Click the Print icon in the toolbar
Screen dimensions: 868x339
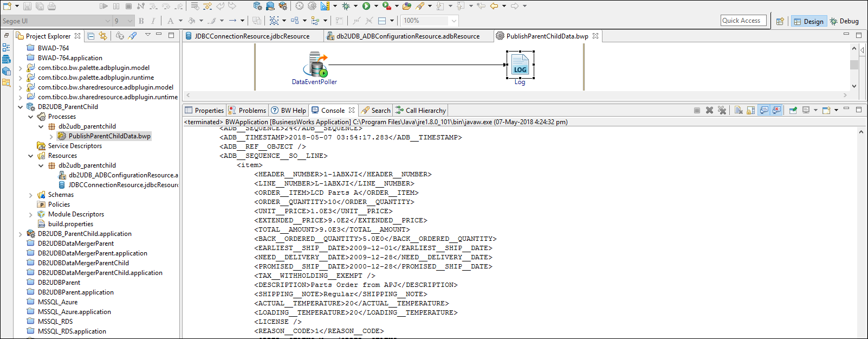[x=51, y=6]
